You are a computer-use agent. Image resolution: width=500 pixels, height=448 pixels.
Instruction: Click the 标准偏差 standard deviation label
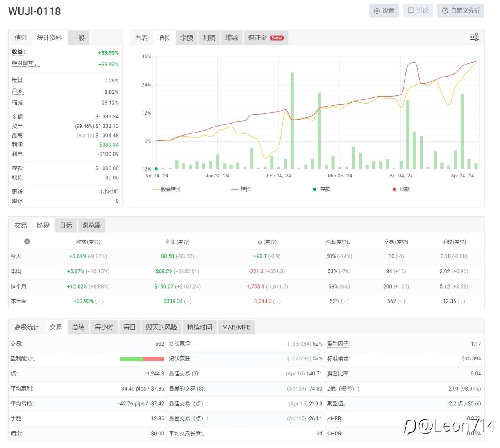coord(338,358)
